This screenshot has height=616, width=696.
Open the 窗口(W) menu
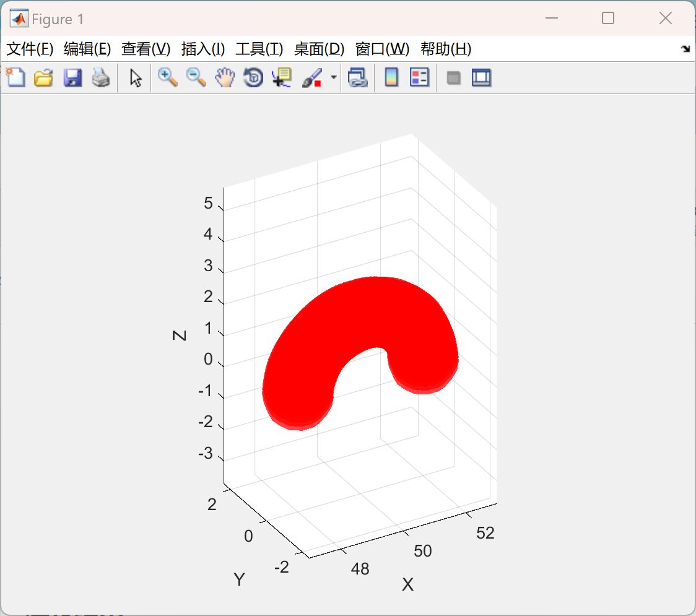click(382, 49)
